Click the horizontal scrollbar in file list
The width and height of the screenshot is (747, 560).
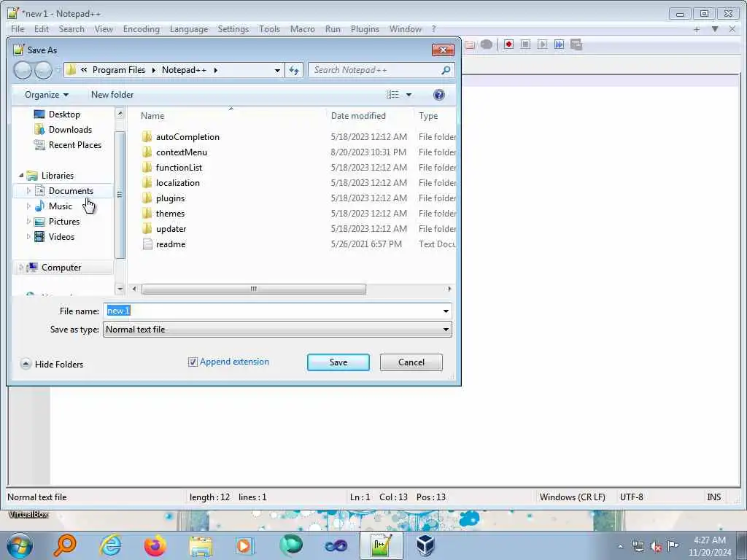click(253, 289)
